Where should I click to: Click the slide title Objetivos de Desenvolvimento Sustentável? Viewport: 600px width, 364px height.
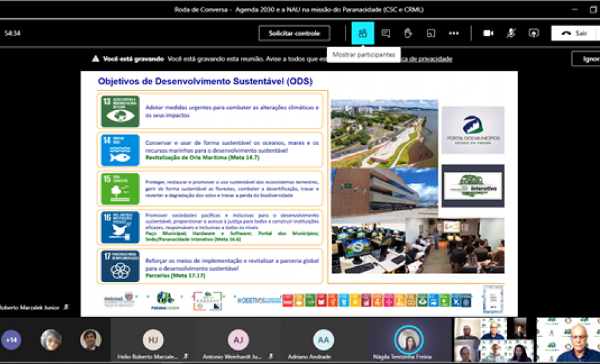pos(205,81)
